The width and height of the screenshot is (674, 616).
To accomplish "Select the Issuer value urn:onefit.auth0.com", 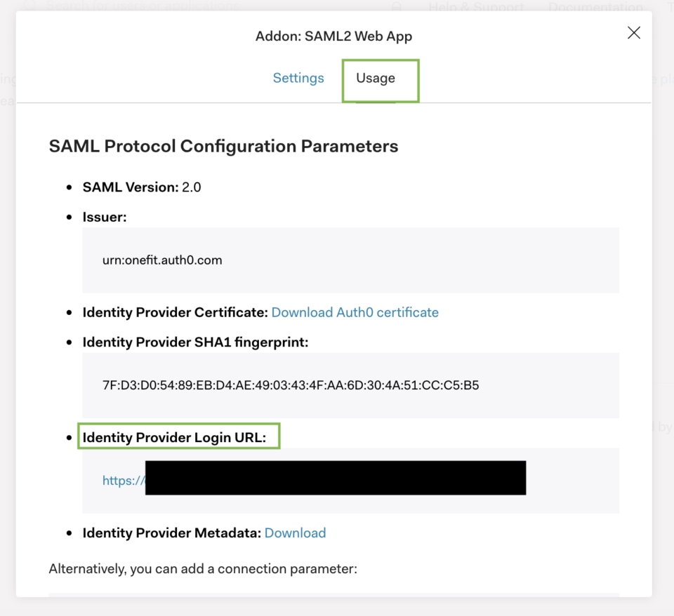I will (x=162, y=260).
